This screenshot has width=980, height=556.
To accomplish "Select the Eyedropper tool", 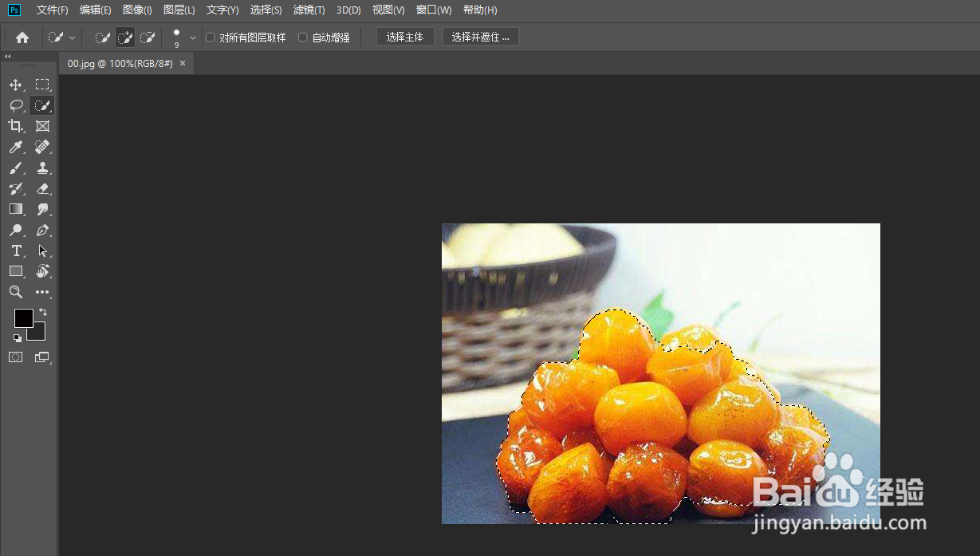I will (x=16, y=146).
